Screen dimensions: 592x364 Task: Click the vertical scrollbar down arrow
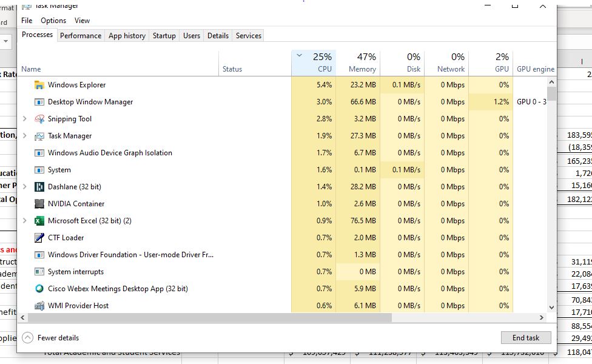(x=551, y=308)
